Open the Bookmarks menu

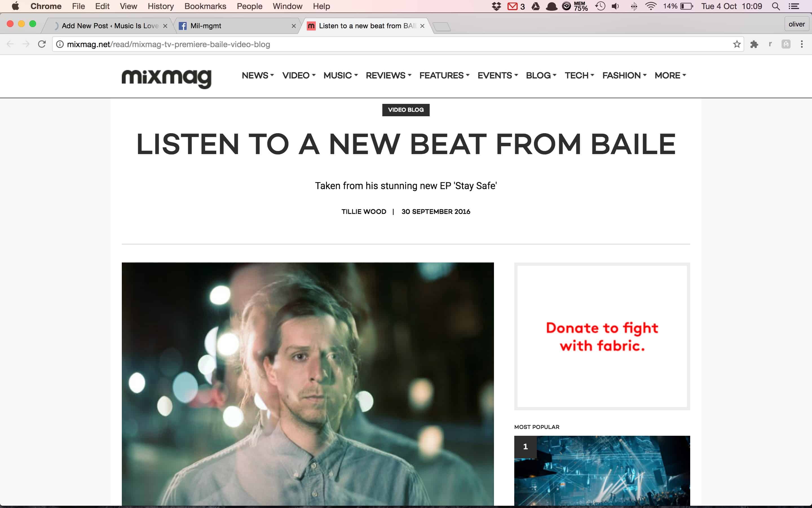click(205, 6)
